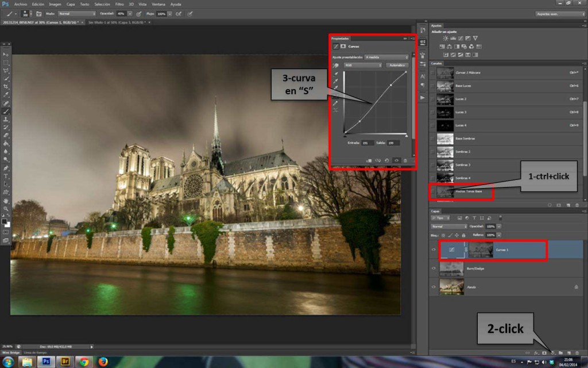Pick the Type tool
This screenshot has height=368, width=588.
pyautogui.click(x=6, y=176)
